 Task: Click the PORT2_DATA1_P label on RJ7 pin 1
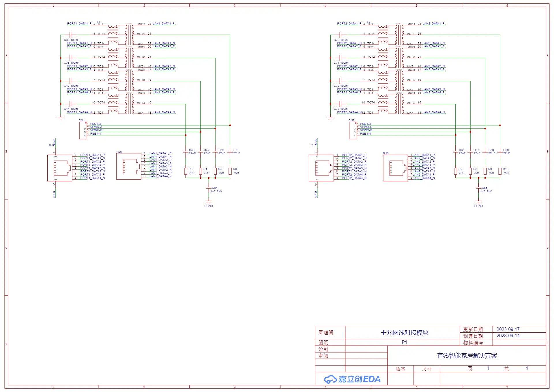[354, 155]
